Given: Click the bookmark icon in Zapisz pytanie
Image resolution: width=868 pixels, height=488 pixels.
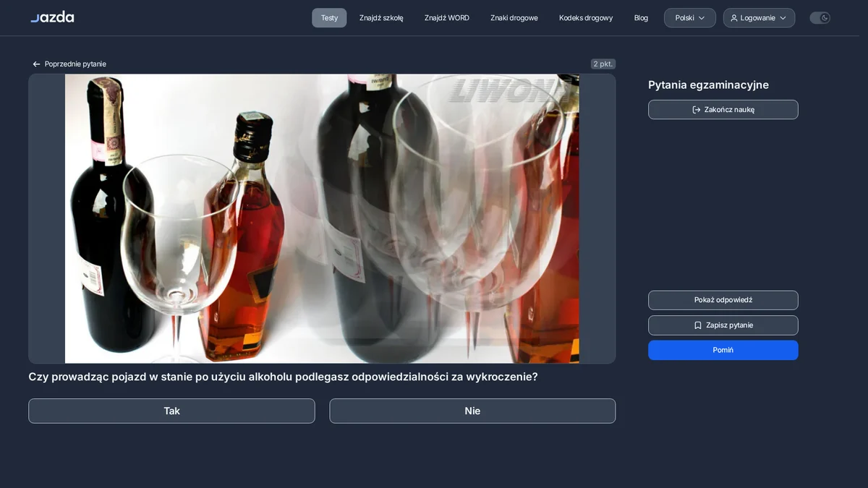Looking at the screenshot, I should click(698, 325).
